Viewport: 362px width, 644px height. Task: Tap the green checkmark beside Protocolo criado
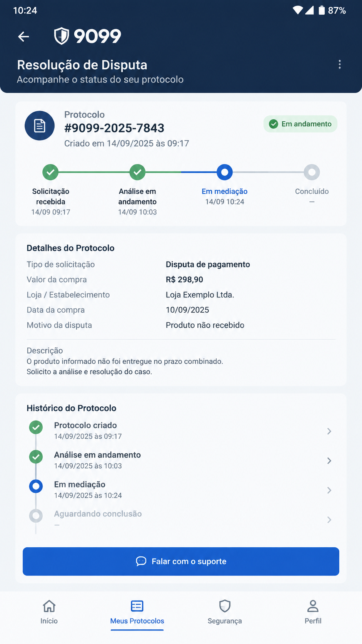tap(36, 427)
